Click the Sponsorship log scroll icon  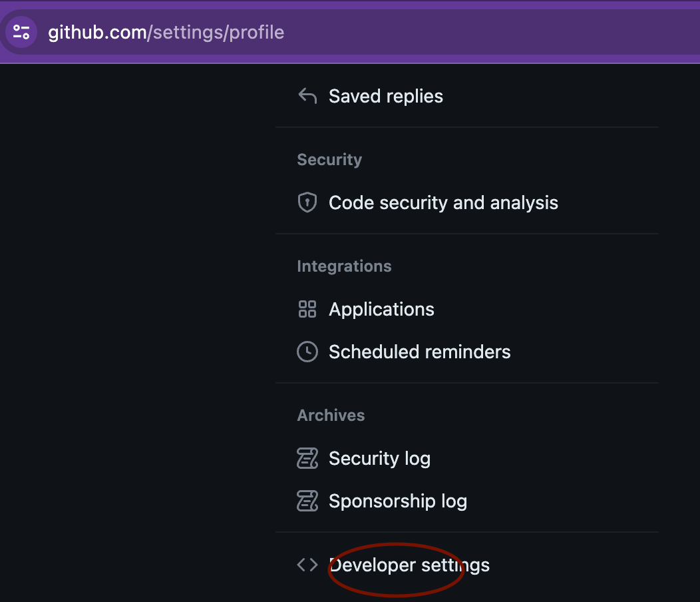tap(307, 501)
